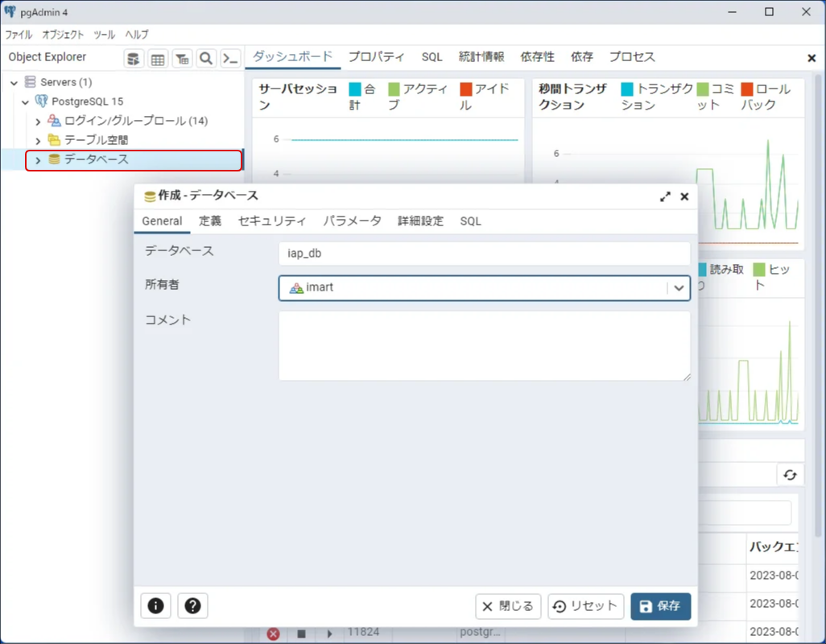
Task: Open the ツール menu
Action: click(x=104, y=35)
